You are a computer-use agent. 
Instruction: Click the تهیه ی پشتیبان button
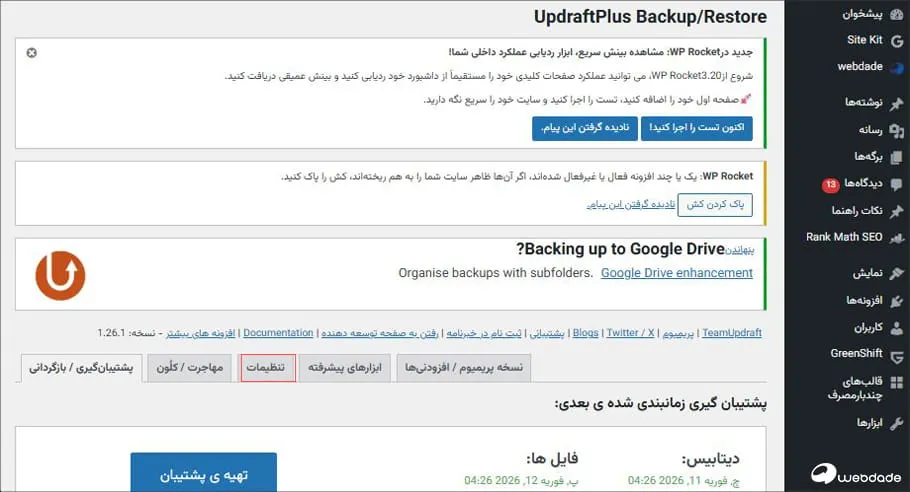click(x=203, y=473)
